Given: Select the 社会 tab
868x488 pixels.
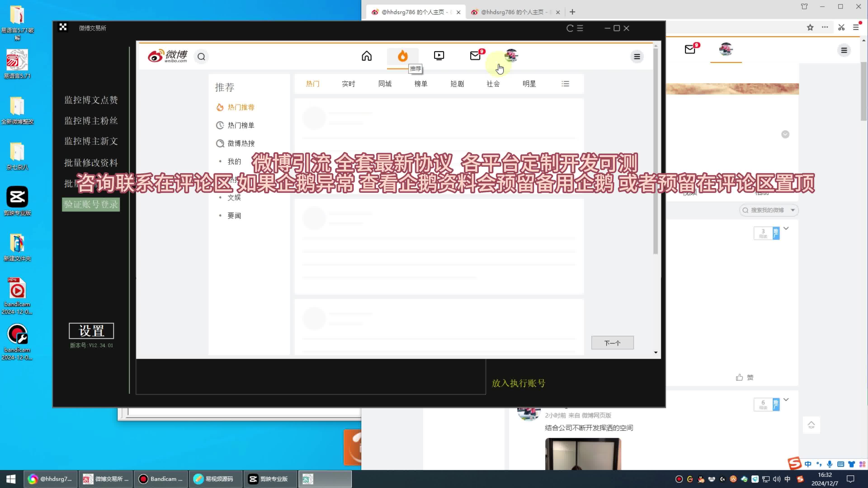Looking at the screenshot, I should tap(493, 84).
